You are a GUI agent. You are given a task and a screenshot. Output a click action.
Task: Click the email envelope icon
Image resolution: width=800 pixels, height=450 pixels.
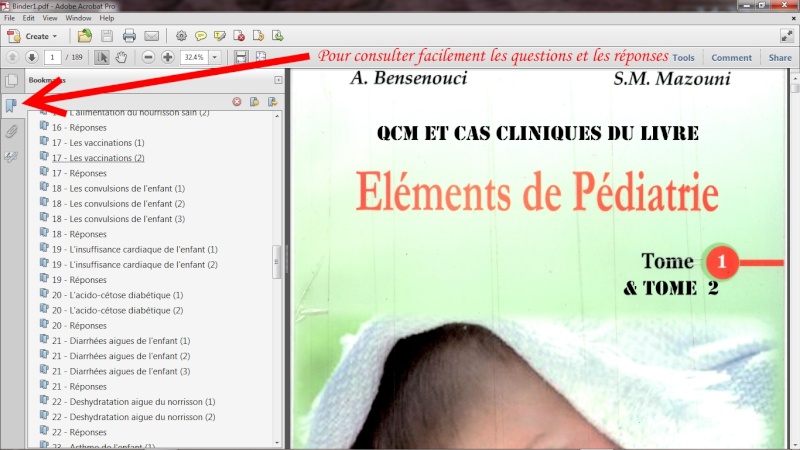(x=151, y=36)
